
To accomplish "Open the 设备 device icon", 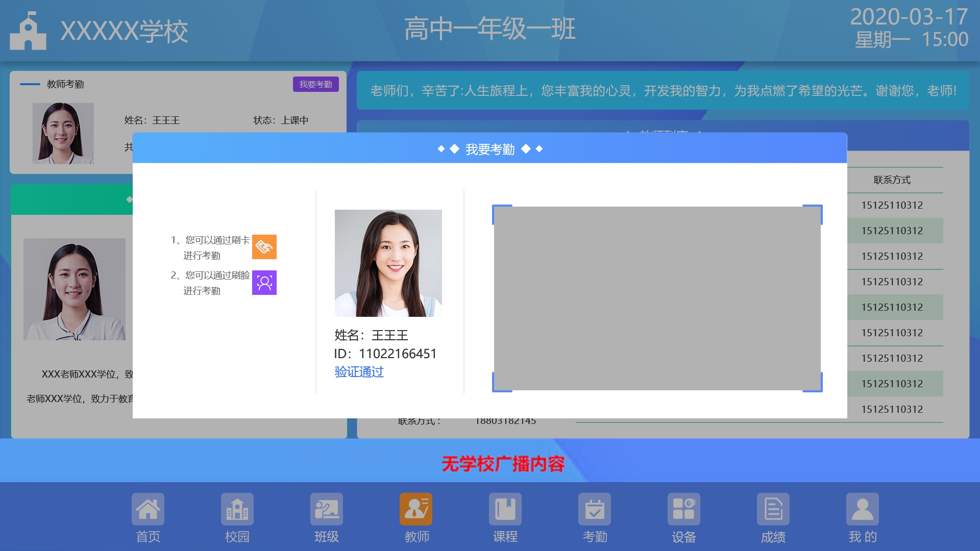I will (x=684, y=509).
